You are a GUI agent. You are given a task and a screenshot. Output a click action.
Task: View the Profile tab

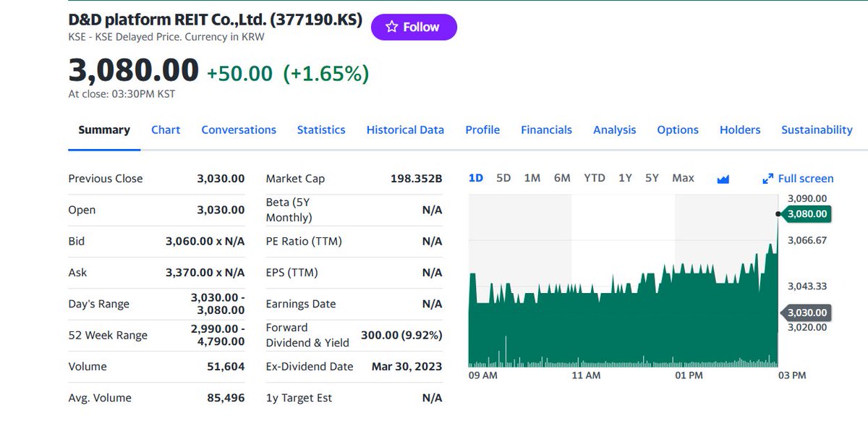coord(482,130)
